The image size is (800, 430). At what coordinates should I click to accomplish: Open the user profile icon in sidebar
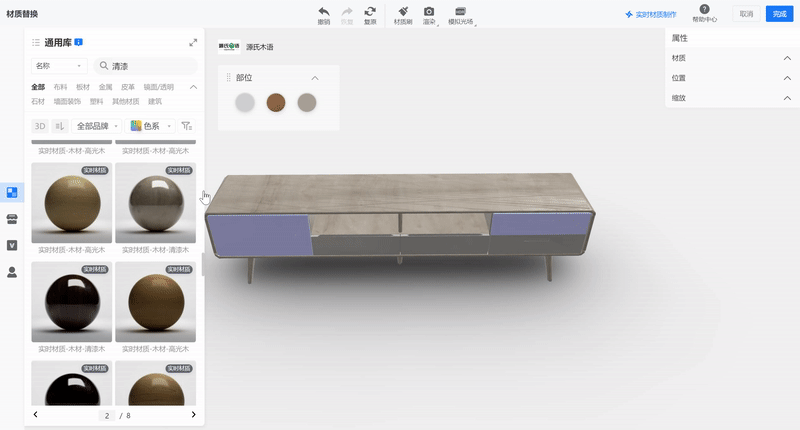pos(12,272)
